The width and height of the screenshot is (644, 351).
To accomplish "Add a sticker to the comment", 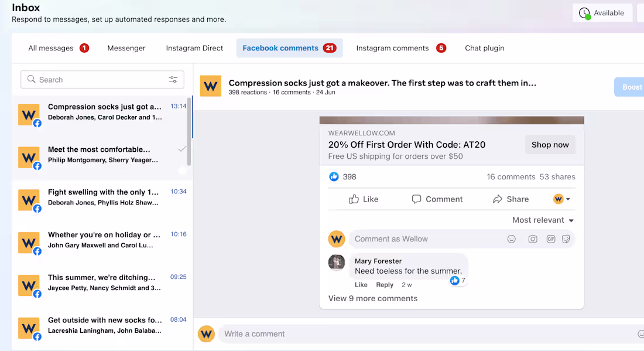I will tap(566, 239).
